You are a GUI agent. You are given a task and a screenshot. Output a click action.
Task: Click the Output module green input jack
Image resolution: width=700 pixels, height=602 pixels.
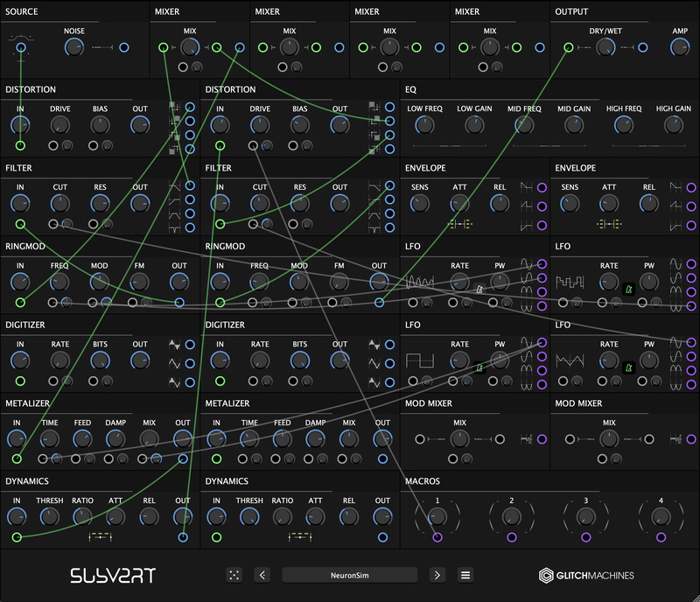[x=568, y=47]
